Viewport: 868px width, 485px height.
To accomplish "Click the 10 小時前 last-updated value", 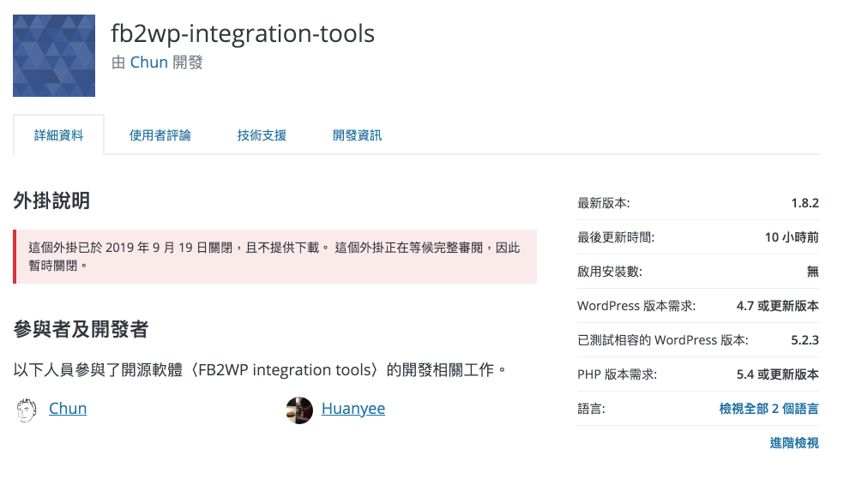I will (x=792, y=237).
